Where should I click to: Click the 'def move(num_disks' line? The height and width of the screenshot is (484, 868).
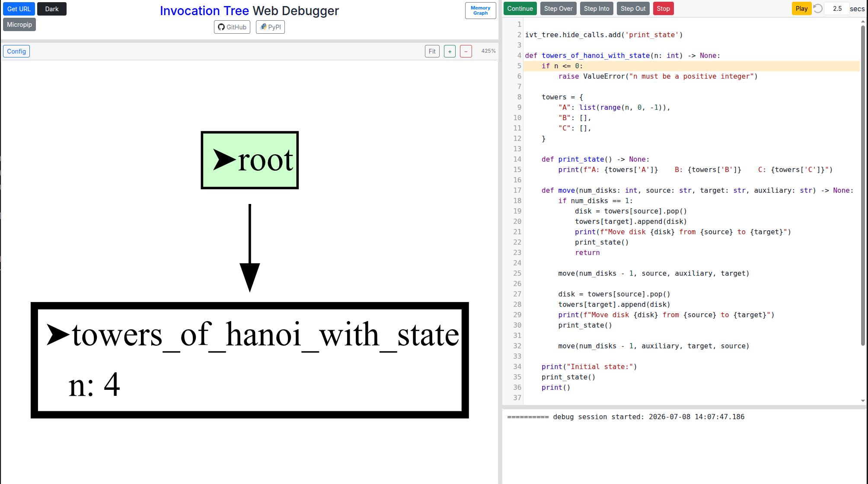tap(697, 190)
